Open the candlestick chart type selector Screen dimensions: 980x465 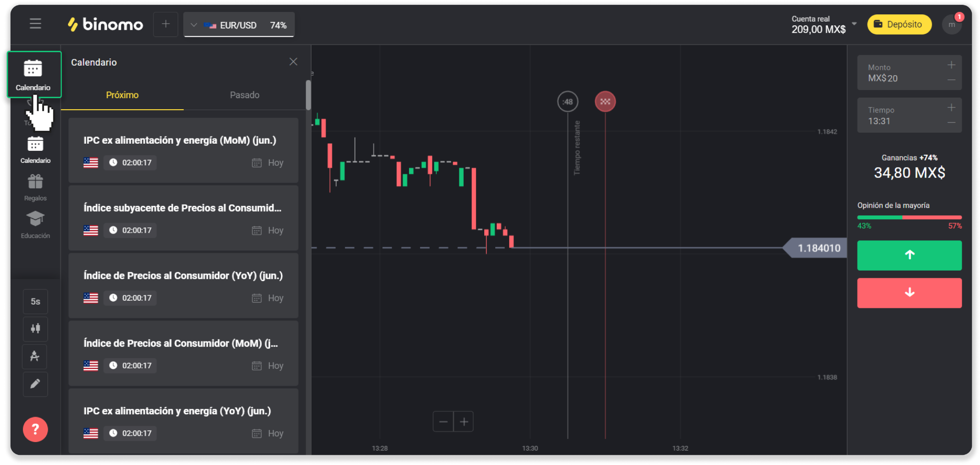(x=35, y=329)
